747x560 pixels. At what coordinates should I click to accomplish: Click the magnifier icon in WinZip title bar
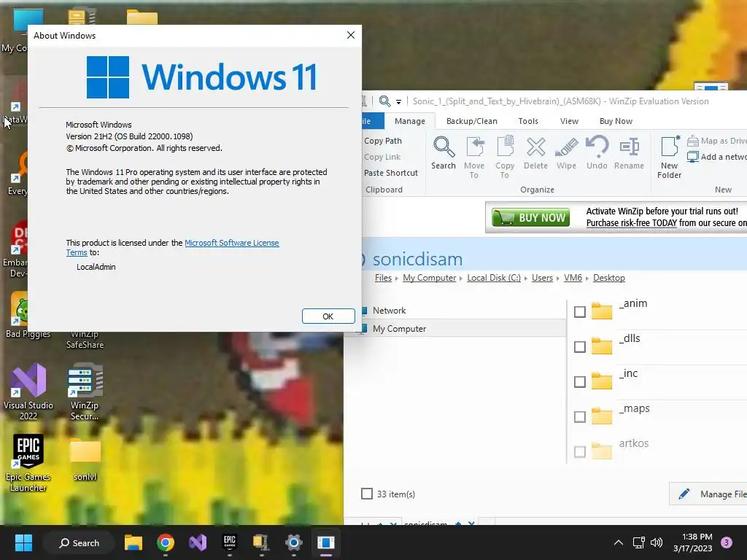click(384, 101)
